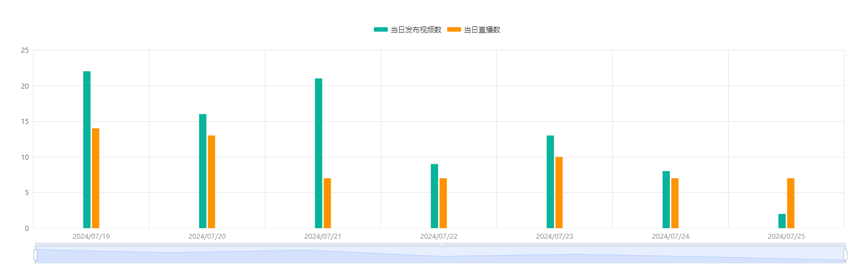Click the green bar for 2024/07/20

(203, 171)
